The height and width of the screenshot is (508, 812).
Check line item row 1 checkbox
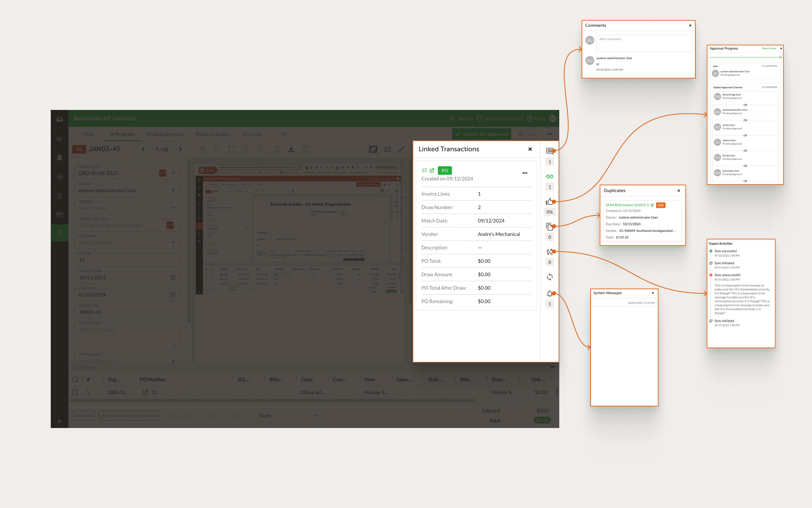pos(75,392)
